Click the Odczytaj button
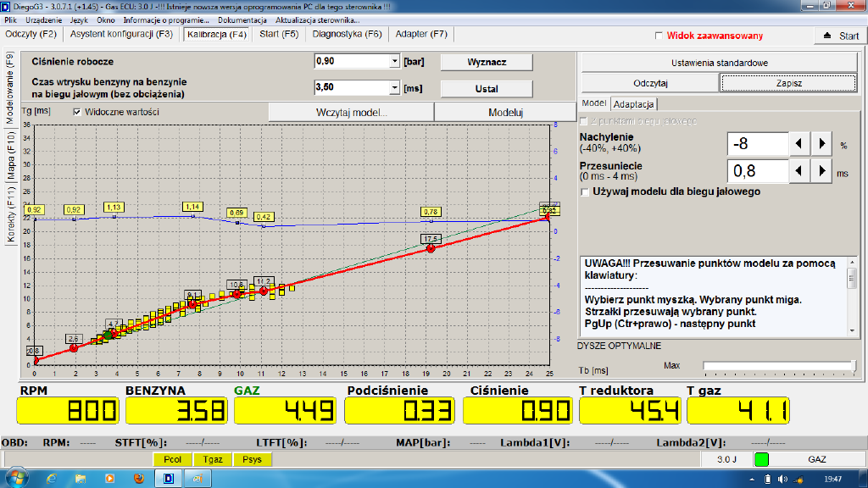This screenshot has height=488, width=868. (650, 84)
